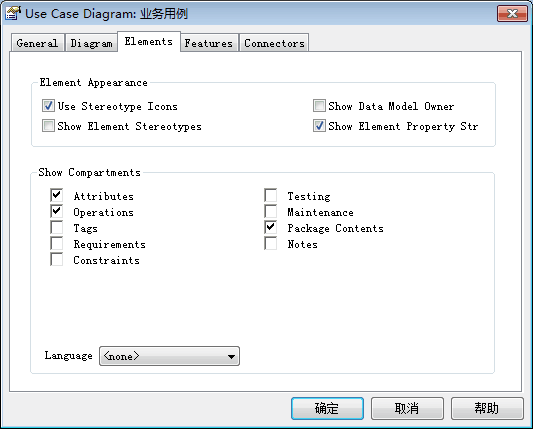This screenshot has height=429, width=533.
Task: Close the Use Case Diagram dialog
Action: pos(512,14)
